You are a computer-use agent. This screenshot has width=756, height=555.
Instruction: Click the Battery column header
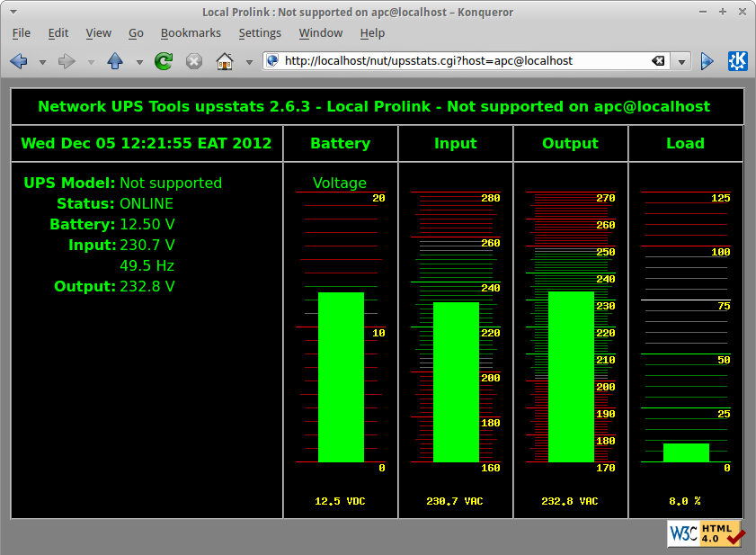(x=341, y=143)
